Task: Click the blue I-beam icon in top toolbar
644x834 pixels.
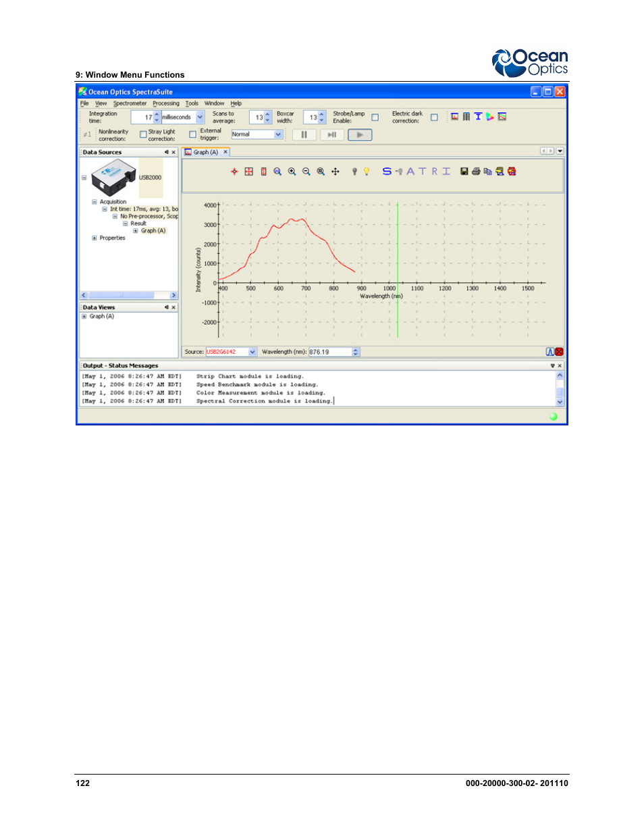Action: tap(478, 117)
